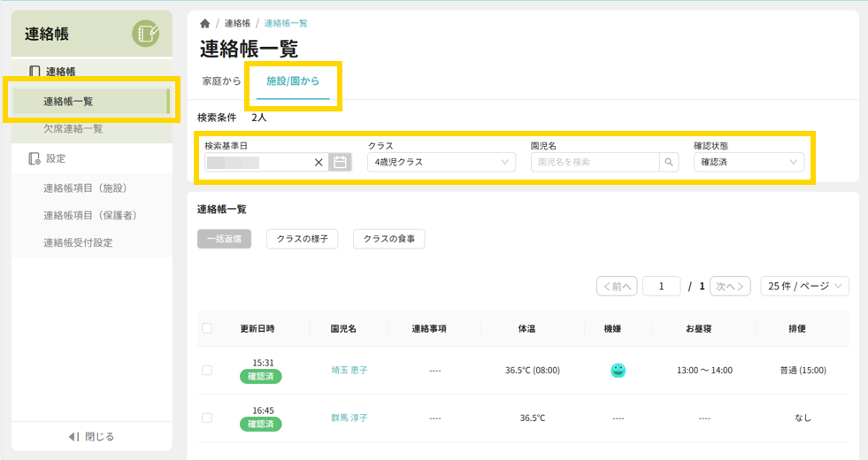Check the checkbox for 群馬 淳子 row
Viewport: 868px width, 460px height.
pos(207,418)
